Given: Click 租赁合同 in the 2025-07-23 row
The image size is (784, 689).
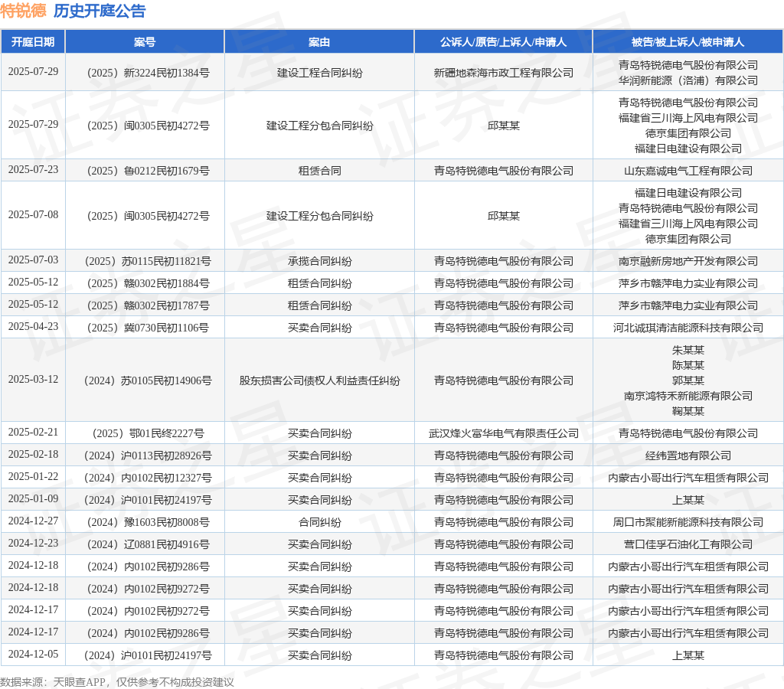Looking at the screenshot, I should tap(319, 171).
